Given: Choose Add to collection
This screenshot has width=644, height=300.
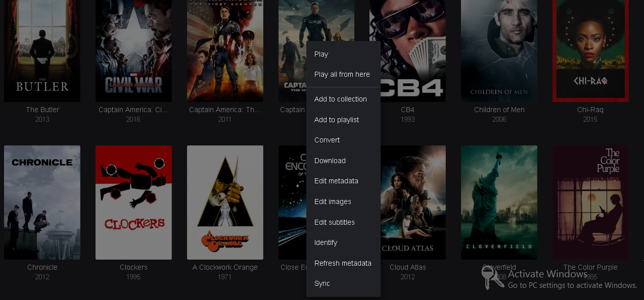Looking at the screenshot, I should point(343,99).
